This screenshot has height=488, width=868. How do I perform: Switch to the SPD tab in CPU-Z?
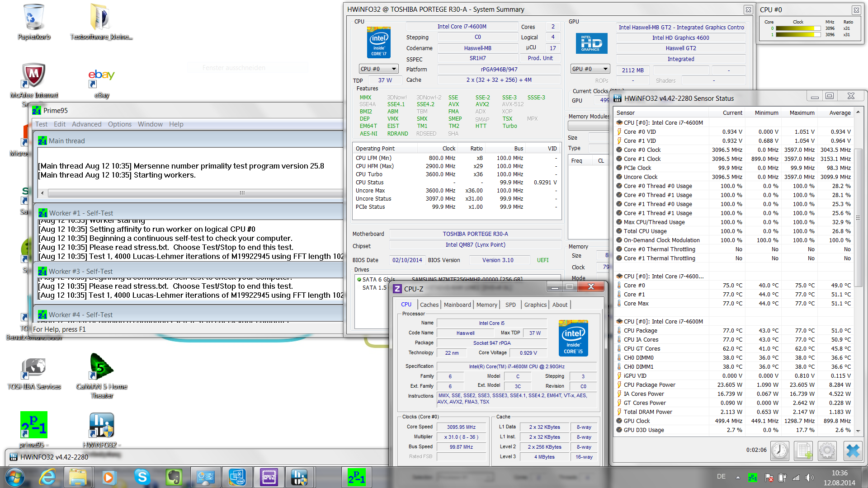510,305
